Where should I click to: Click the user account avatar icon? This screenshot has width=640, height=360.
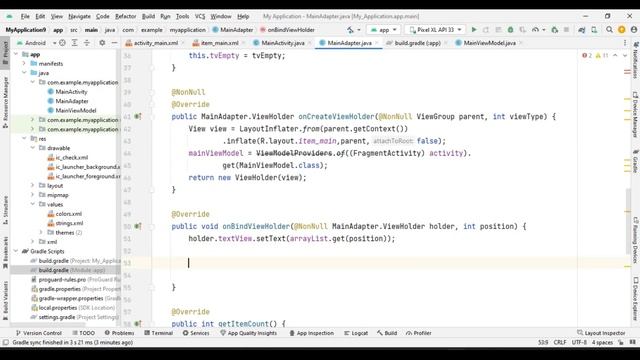point(634,30)
